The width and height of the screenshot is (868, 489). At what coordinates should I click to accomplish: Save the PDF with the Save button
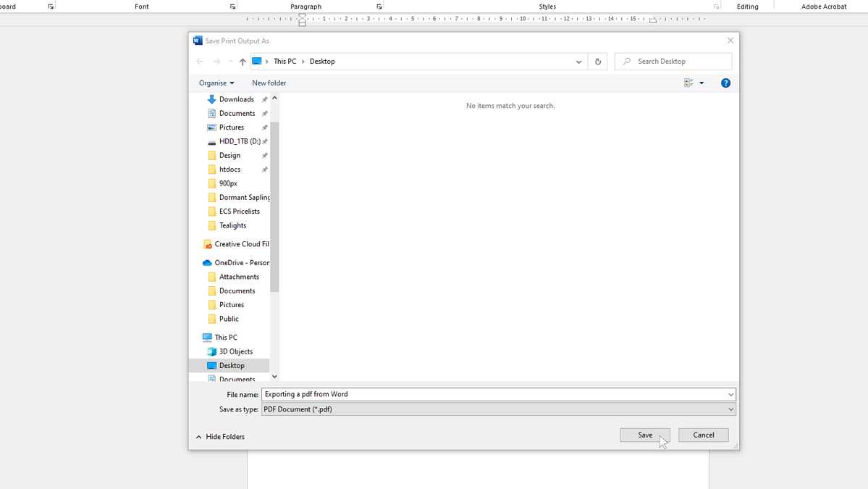tap(644, 435)
